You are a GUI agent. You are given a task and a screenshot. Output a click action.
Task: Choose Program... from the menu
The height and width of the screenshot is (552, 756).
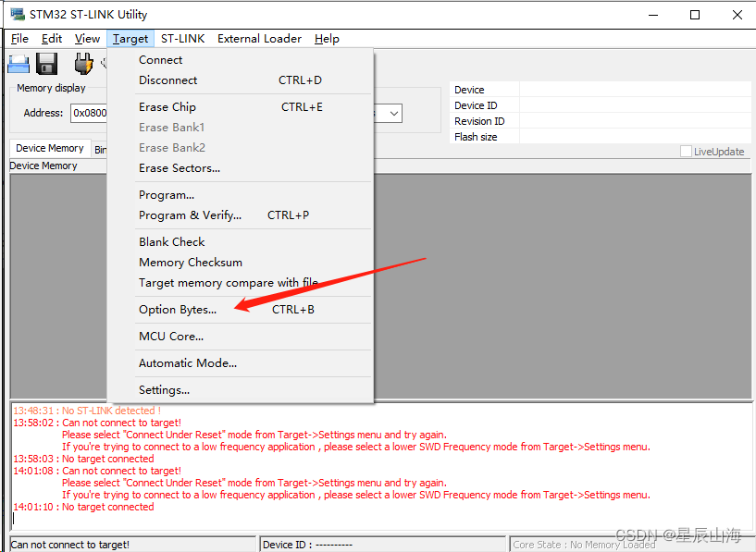tap(240, 195)
